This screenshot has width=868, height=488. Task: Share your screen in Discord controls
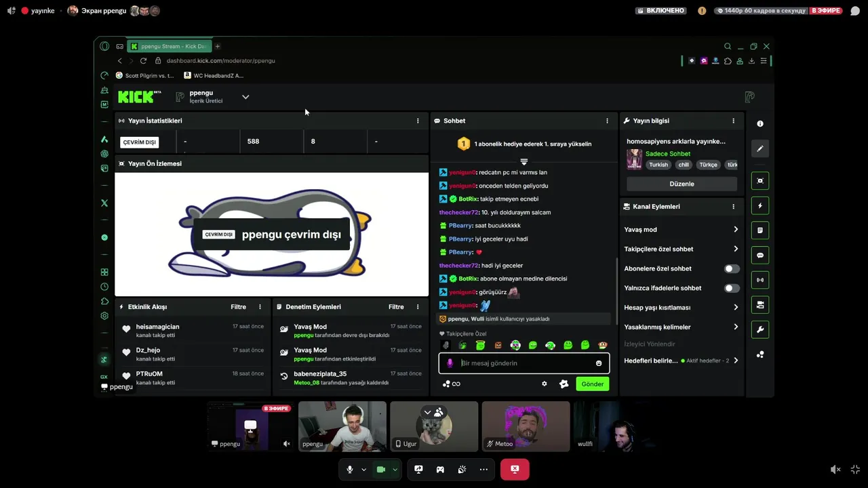[x=418, y=470]
